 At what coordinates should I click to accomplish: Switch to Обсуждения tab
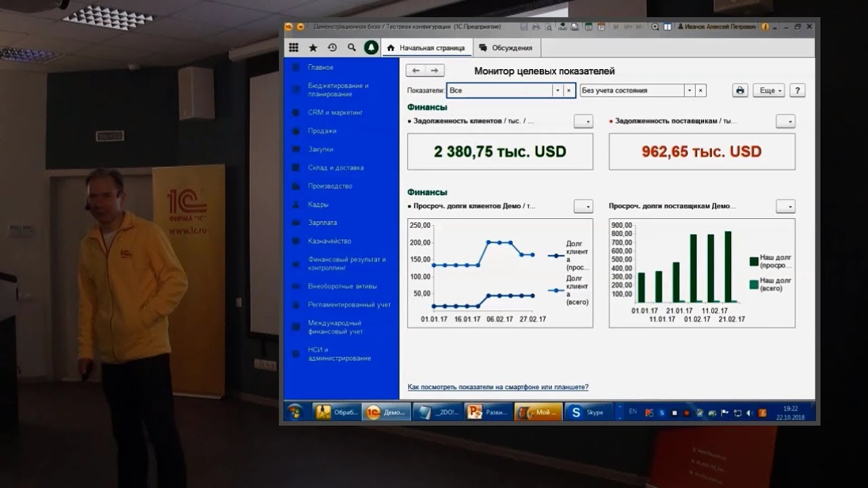pyautogui.click(x=506, y=47)
